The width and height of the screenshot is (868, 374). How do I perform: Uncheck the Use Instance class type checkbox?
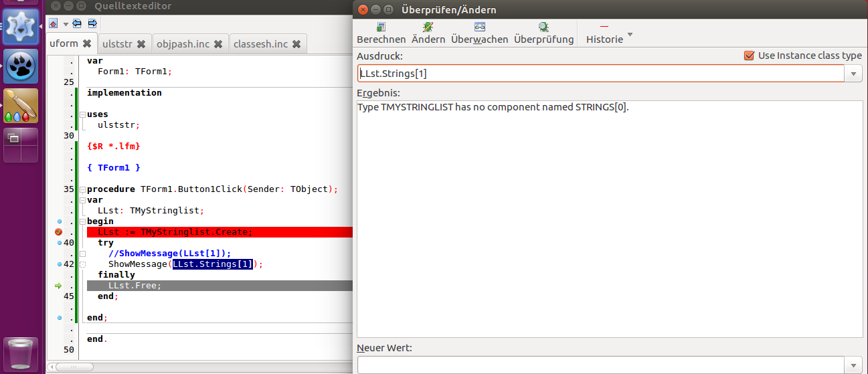[749, 56]
